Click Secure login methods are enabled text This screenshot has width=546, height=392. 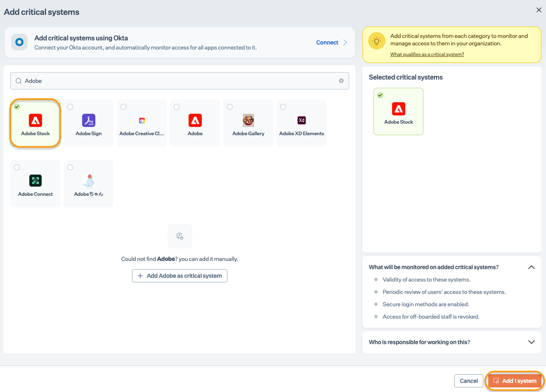click(x=426, y=304)
